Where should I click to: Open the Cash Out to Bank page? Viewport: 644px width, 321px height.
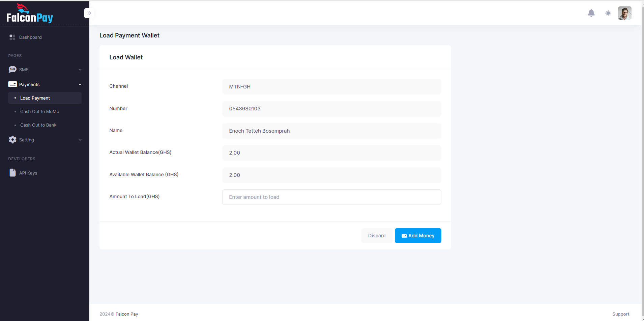click(x=38, y=125)
